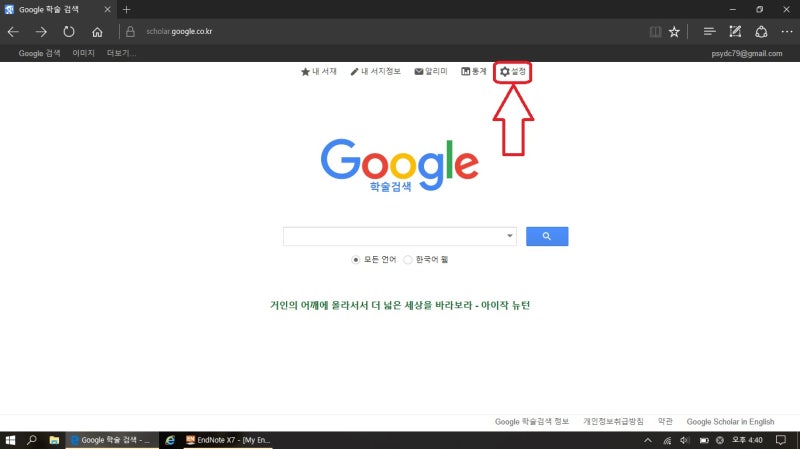Open 통계 (Metrics)
Image resolution: width=800 pixels, height=449 pixels.
(473, 71)
